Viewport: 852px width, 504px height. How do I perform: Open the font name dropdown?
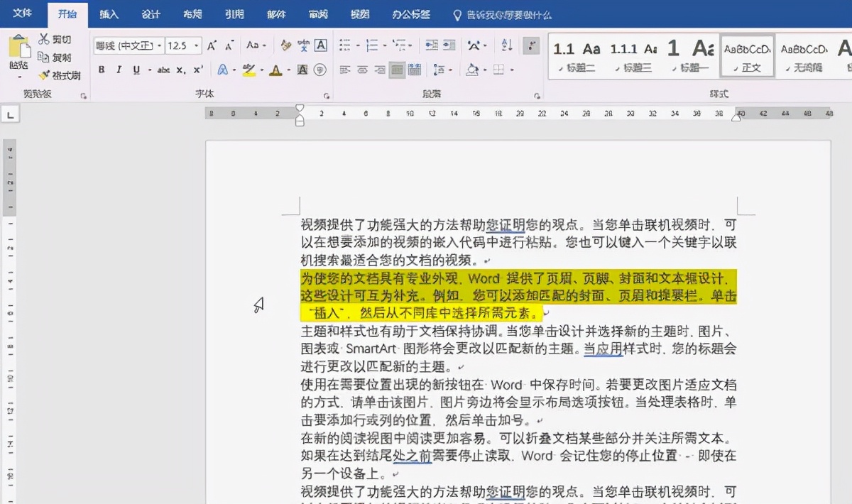click(x=158, y=45)
